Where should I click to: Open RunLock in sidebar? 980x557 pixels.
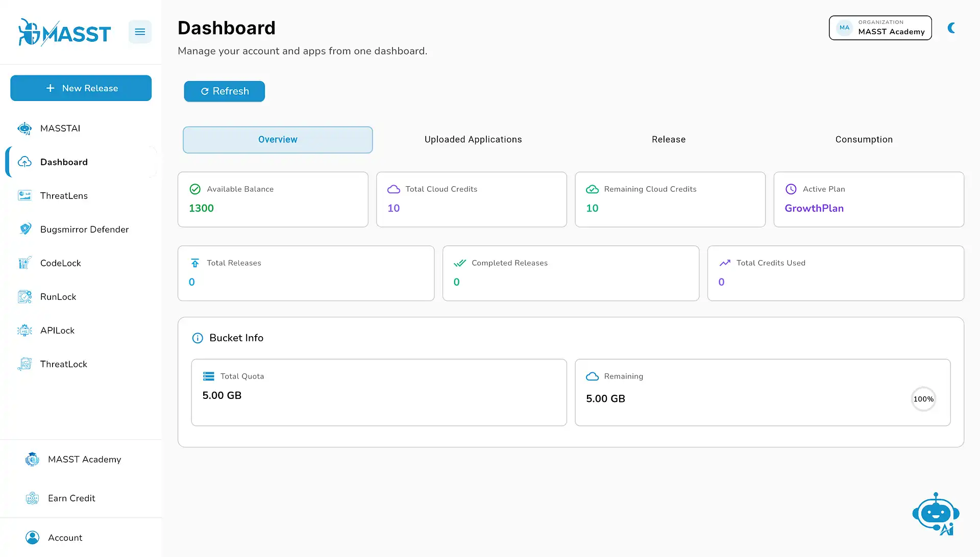click(81, 297)
